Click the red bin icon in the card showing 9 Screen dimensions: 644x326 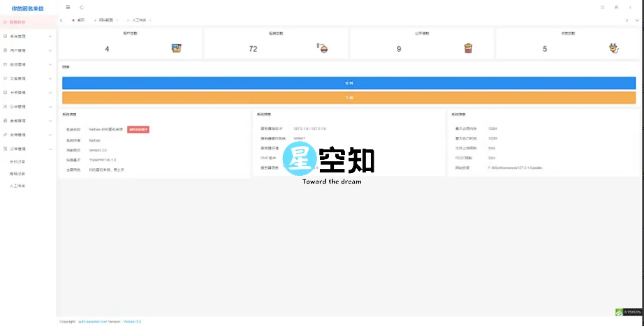click(x=468, y=48)
